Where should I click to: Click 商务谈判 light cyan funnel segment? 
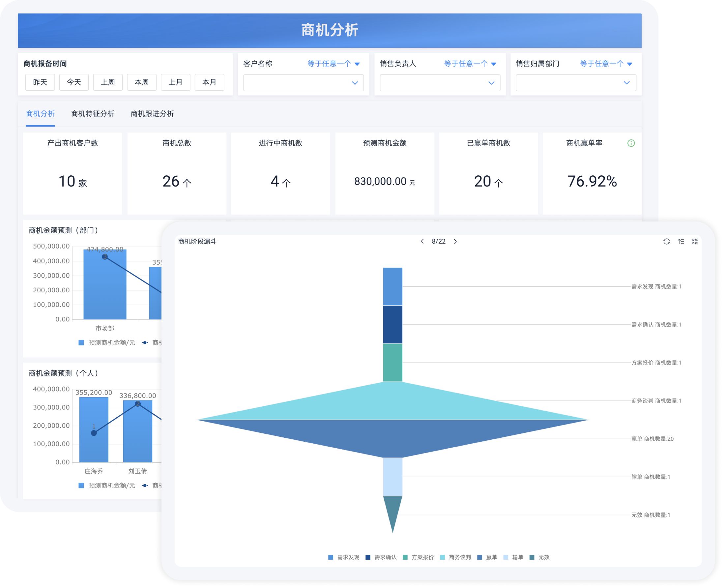(x=392, y=405)
